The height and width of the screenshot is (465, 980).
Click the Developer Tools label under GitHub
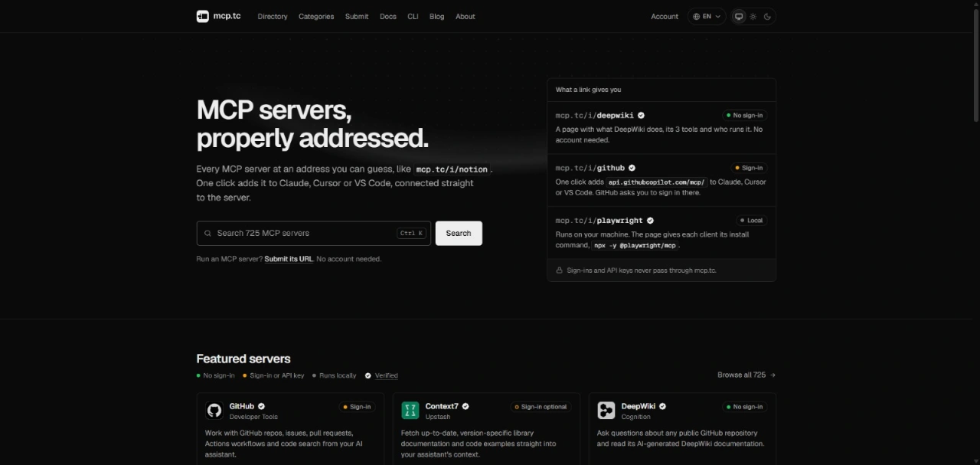253,417
